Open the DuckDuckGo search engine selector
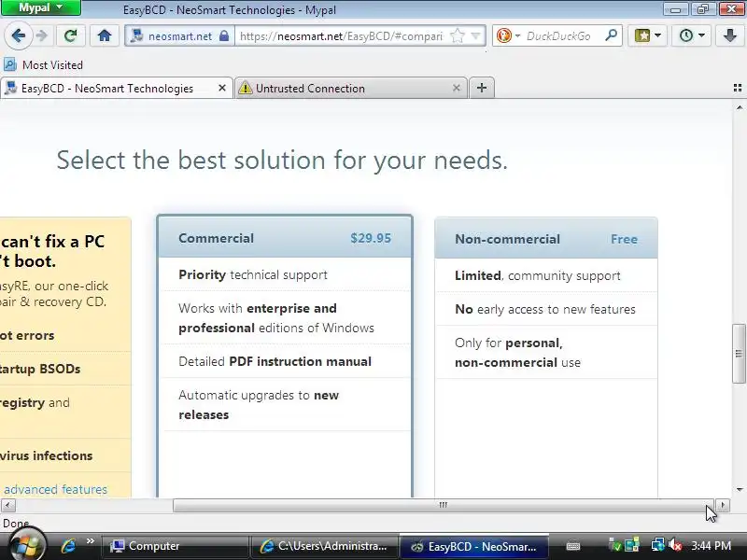 point(508,35)
